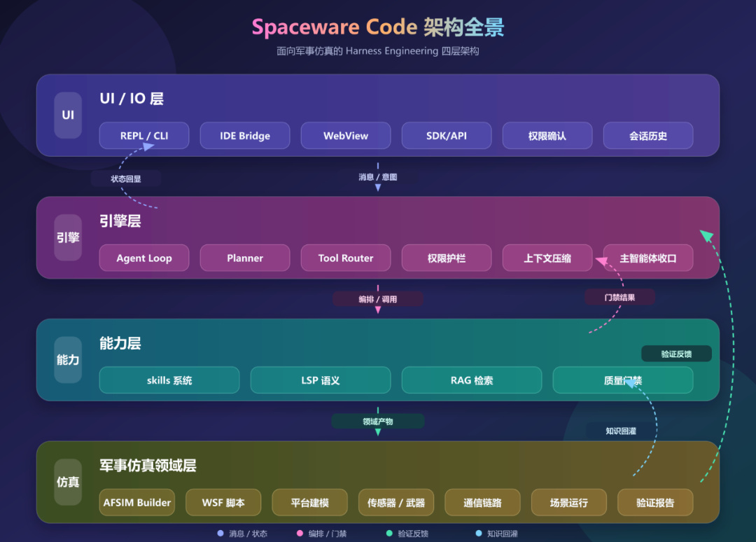Image resolution: width=756 pixels, height=542 pixels.
Task: Click the WSF 脚本 module
Action: 223,503
